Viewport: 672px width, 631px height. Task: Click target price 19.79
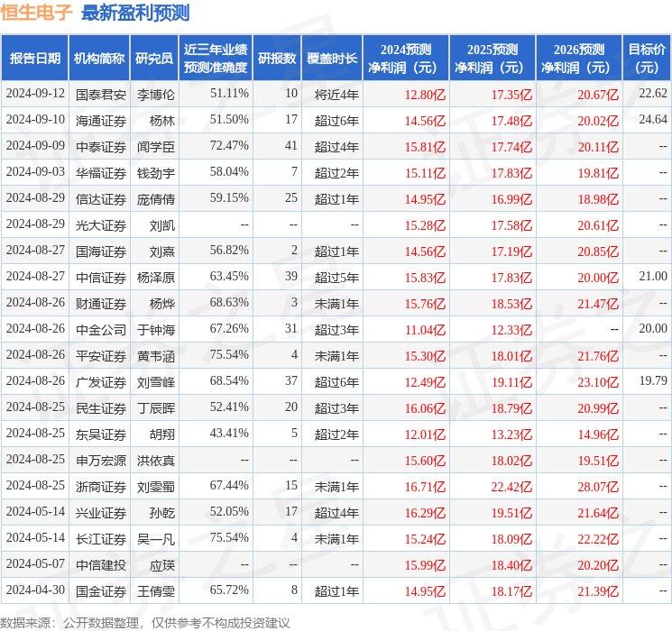(x=653, y=380)
